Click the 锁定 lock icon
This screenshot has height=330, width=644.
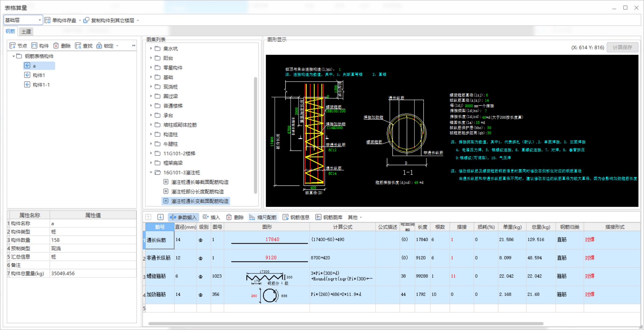click(99, 46)
